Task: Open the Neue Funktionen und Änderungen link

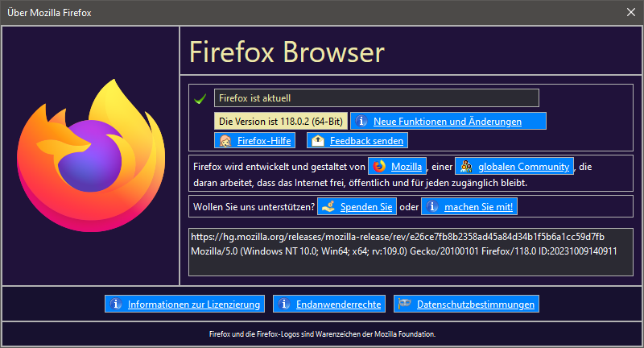Action: [448, 122]
